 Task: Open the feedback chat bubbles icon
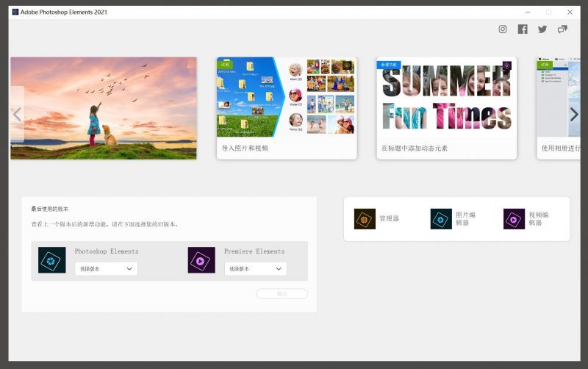(562, 29)
